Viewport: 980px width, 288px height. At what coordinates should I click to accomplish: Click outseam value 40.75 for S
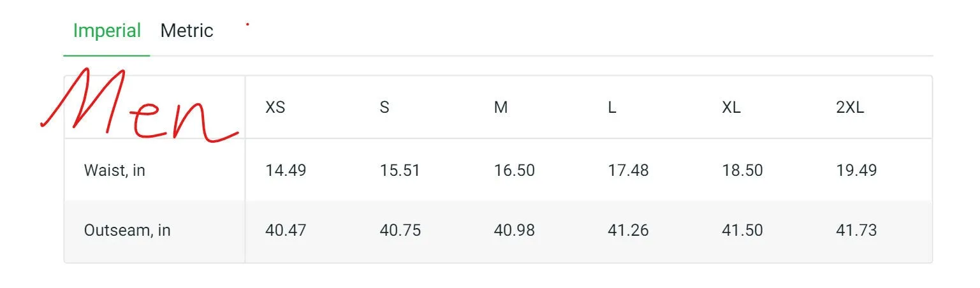400,230
